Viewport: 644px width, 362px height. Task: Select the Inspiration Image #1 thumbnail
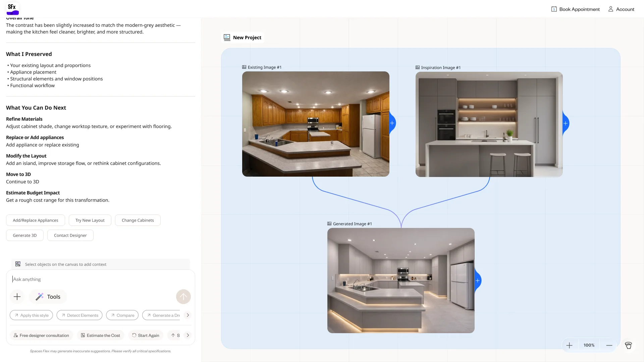pos(489,124)
